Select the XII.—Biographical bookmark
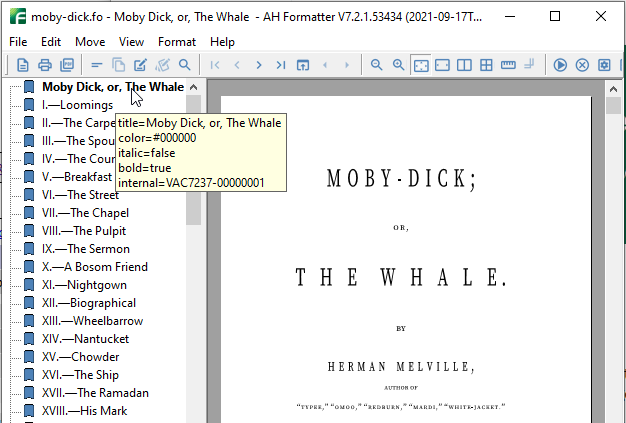The height and width of the screenshot is (423, 626). tap(89, 303)
